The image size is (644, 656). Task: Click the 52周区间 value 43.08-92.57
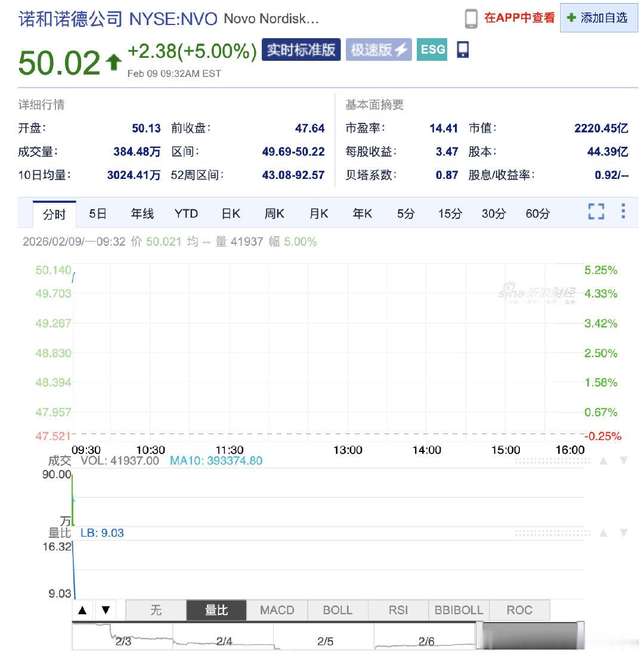pyautogui.click(x=293, y=175)
